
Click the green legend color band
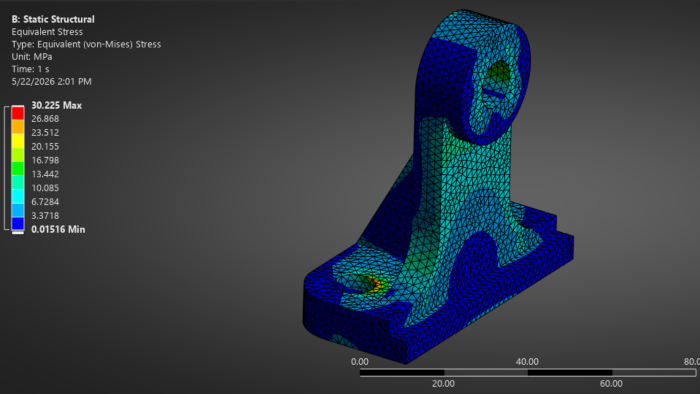[18, 169]
